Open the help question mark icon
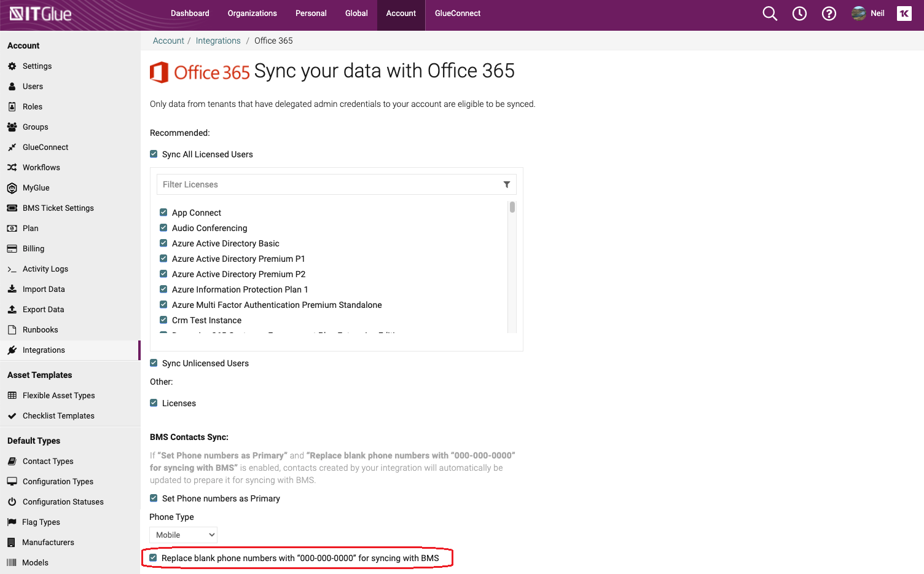 829,14
